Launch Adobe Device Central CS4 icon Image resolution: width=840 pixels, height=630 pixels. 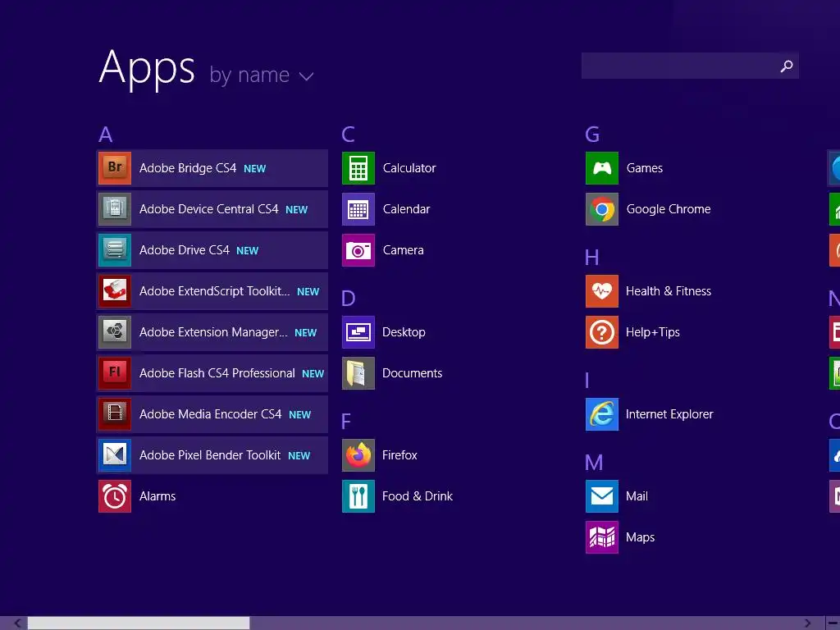tap(115, 209)
